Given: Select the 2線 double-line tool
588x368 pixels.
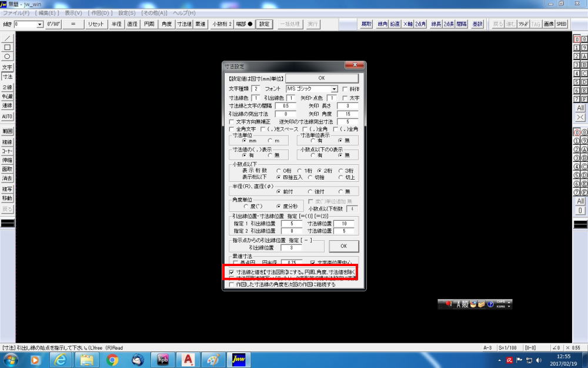Looking at the screenshot, I should point(7,87).
